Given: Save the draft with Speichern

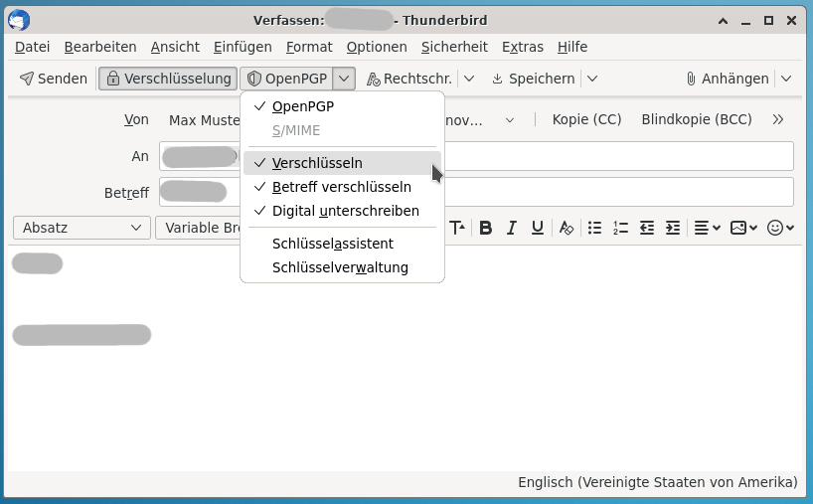Looking at the screenshot, I should [534, 79].
